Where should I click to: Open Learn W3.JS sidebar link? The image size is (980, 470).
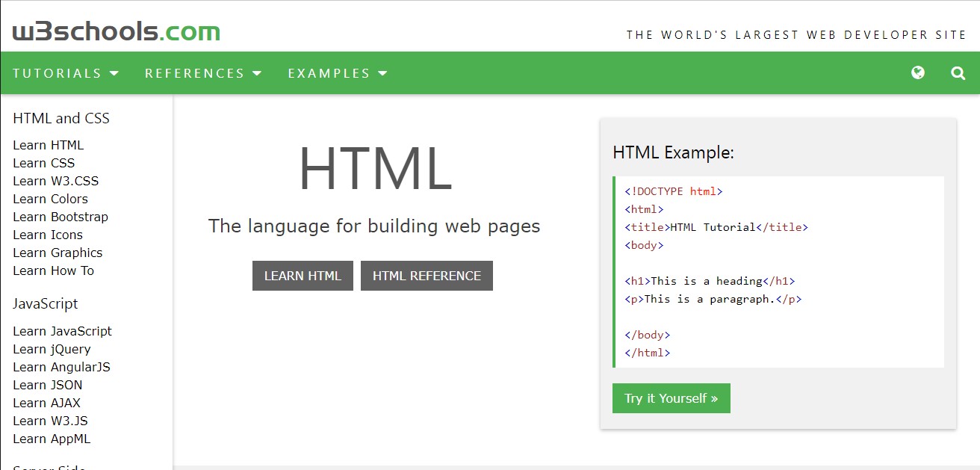50,421
